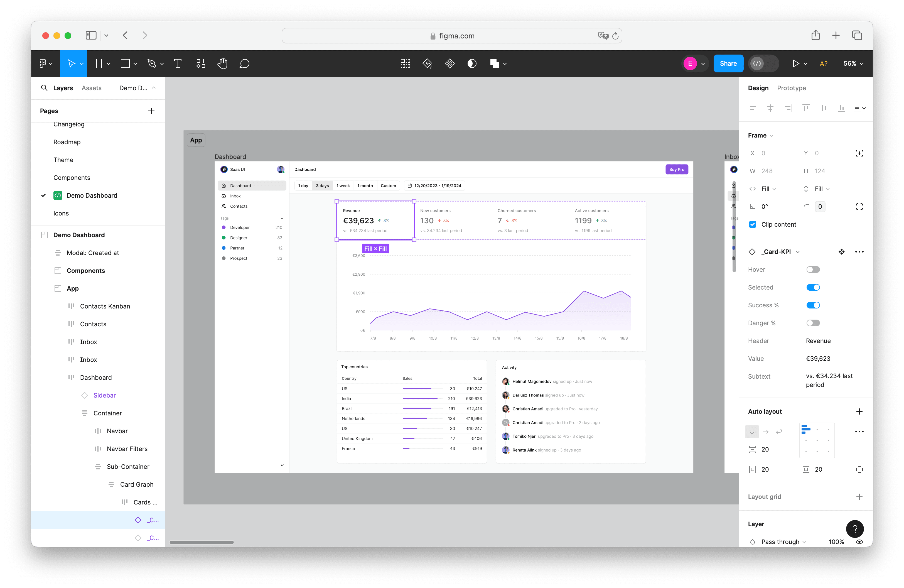Toggle Dev Mode switch
This screenshot has height=588, width=904.
(763, 63)
